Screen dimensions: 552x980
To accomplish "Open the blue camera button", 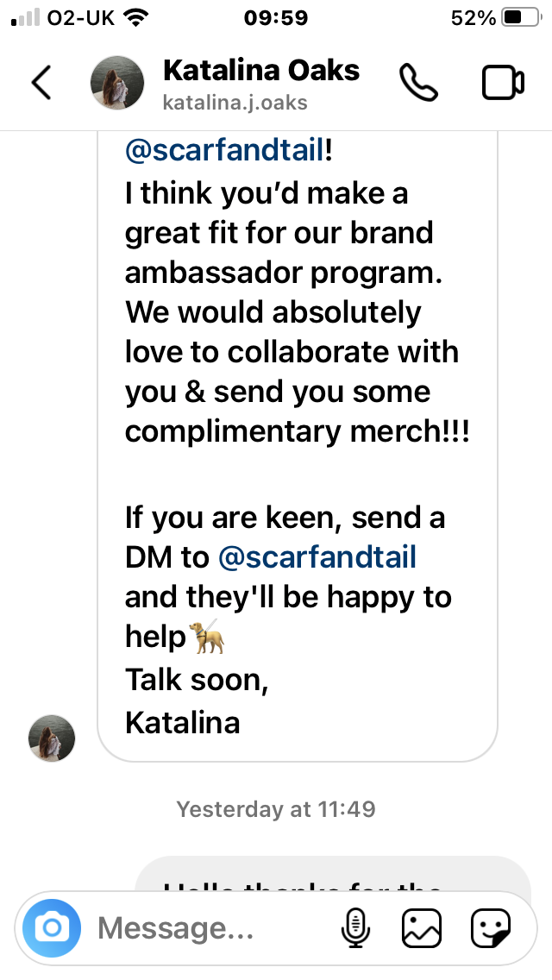I will click(x=52, y=928).
